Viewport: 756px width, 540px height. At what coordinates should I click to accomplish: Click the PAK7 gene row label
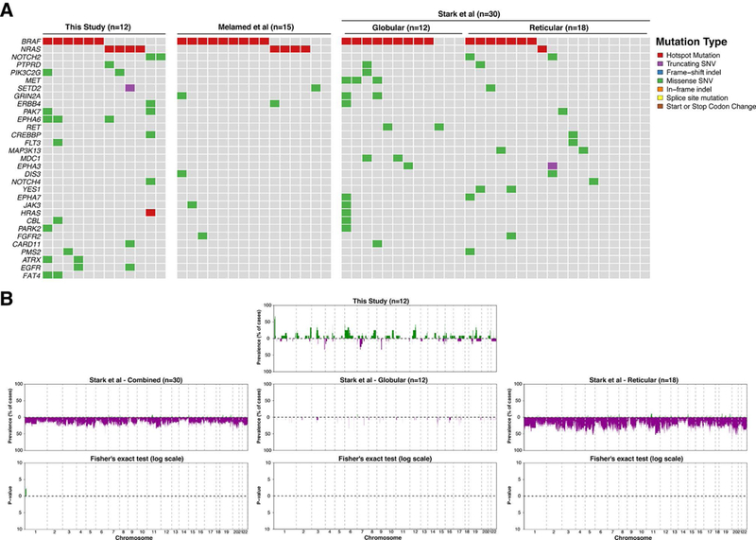point(32,112)
